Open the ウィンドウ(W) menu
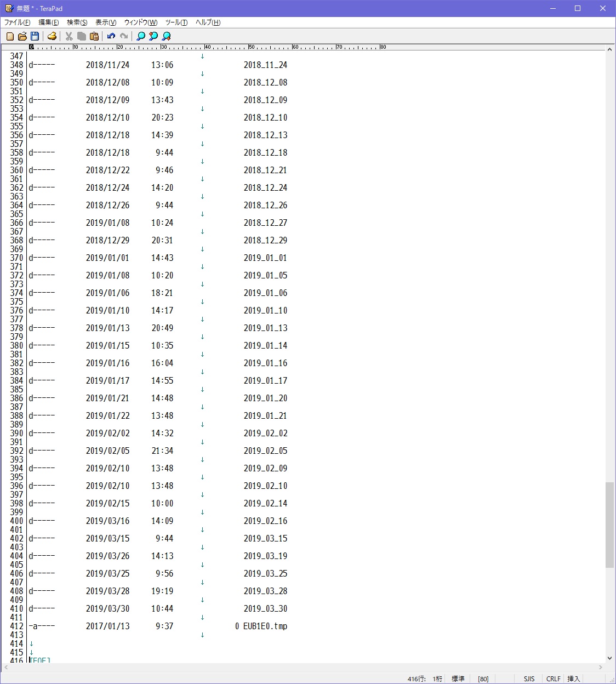Viewport: 616px width, 684px height. coord(141,22)
